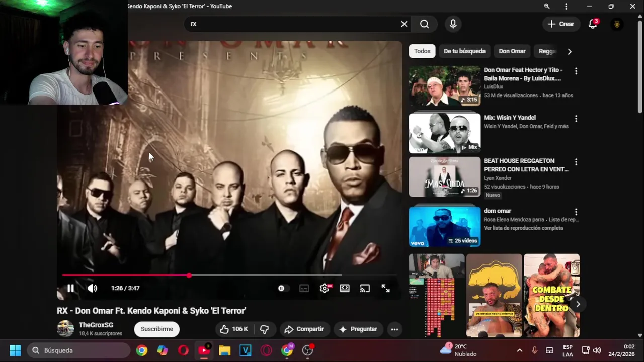Click the LuisDlux channel name text
The image size is (644, 362).
point(493,86)
